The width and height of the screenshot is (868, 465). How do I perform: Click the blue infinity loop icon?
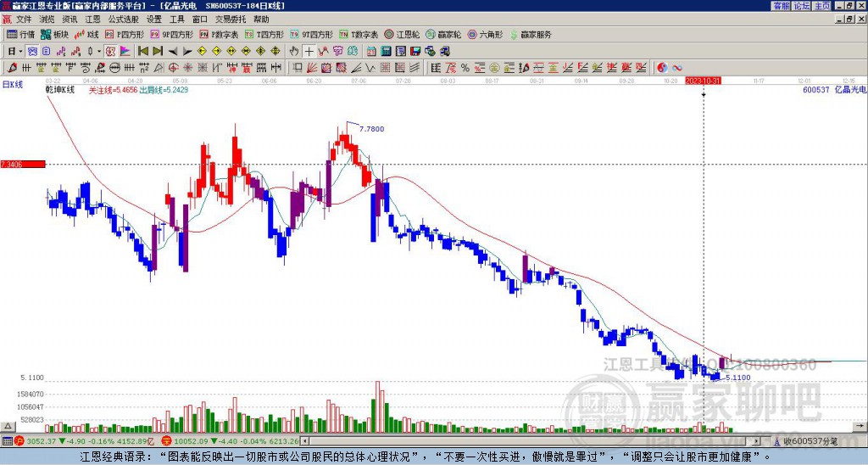[677, 68]
